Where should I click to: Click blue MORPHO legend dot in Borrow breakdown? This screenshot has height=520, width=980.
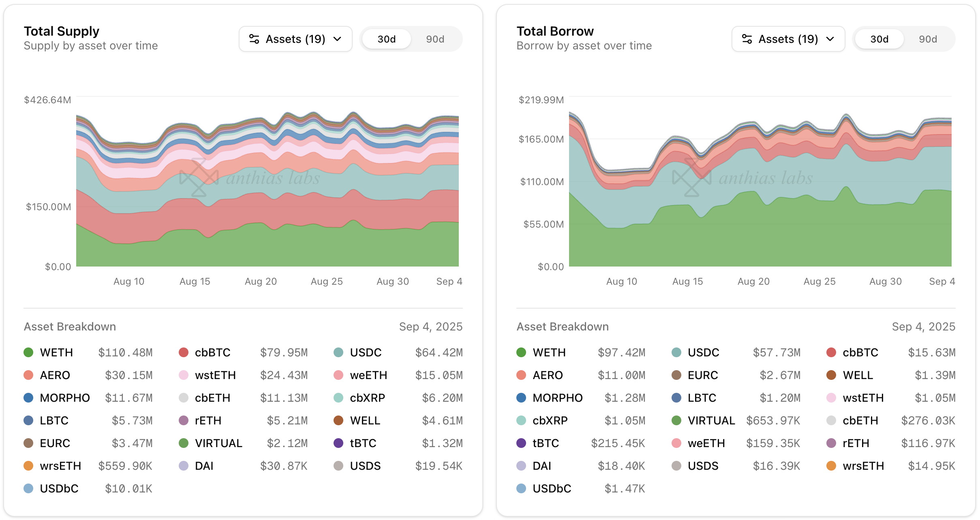tap(521, 398)
